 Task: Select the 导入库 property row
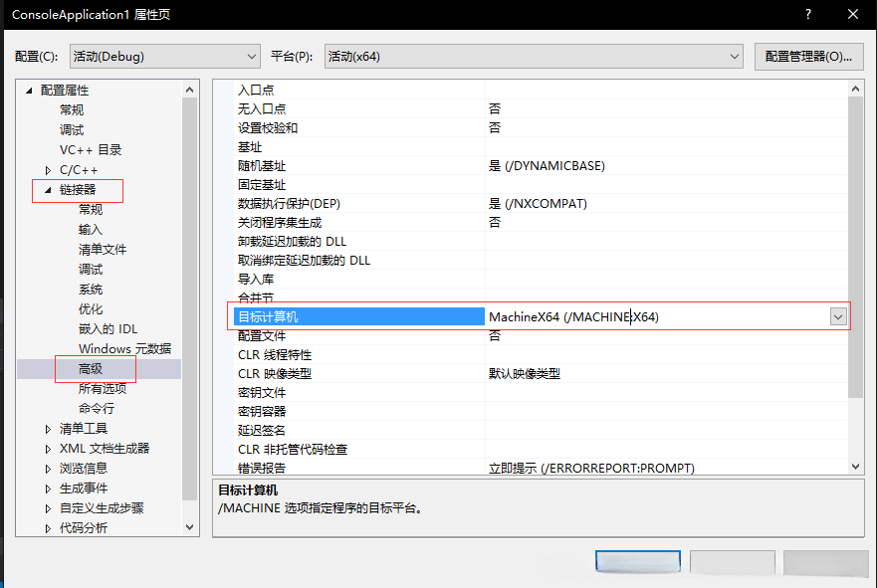point(541,280)
